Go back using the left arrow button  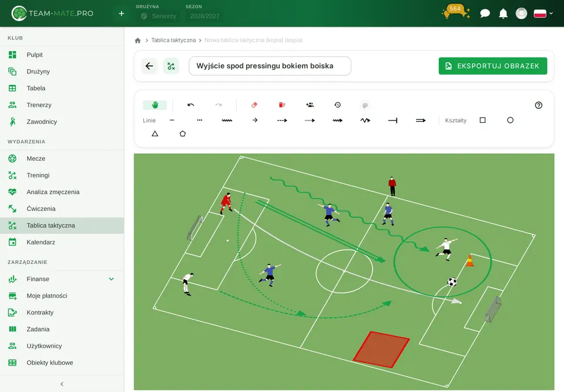click(149, 66)
